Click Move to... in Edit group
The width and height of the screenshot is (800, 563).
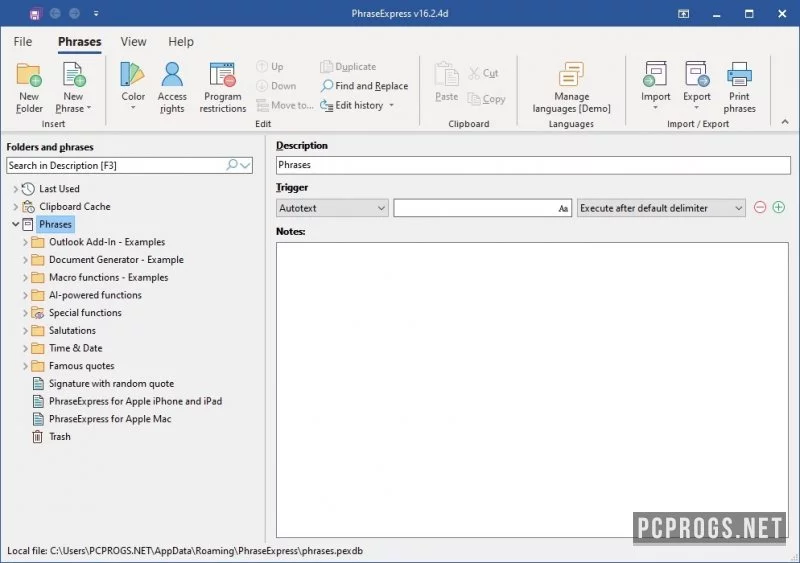285,105
